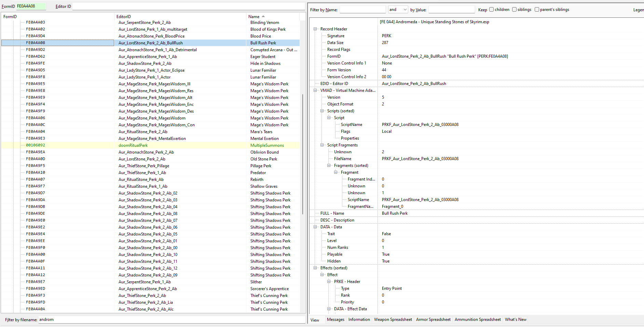Click the Bull Rush Perk name value
The image size is (644, 327).
pyautogui.click(x=395, y=213)
